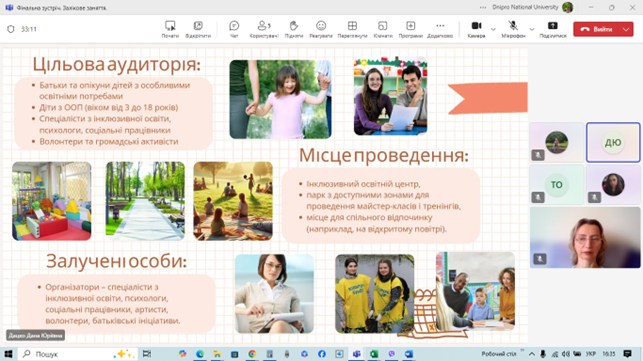Leave the meeting with Вийти button

[597, 29]
